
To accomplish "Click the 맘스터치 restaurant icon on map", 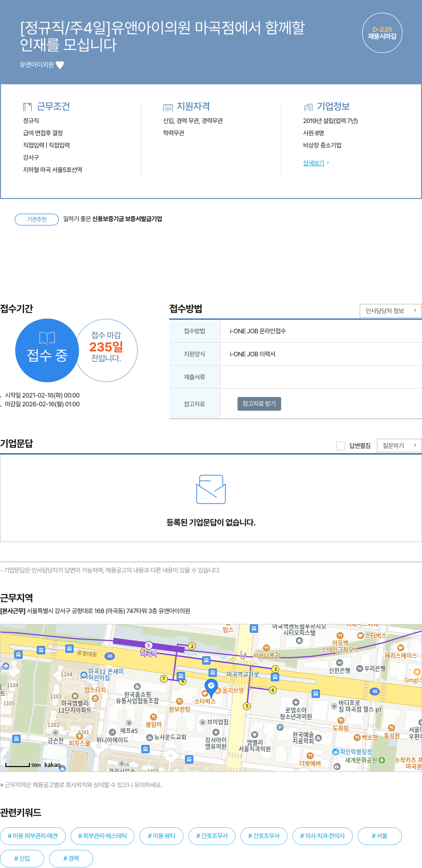I will click(x=95, y=698).
